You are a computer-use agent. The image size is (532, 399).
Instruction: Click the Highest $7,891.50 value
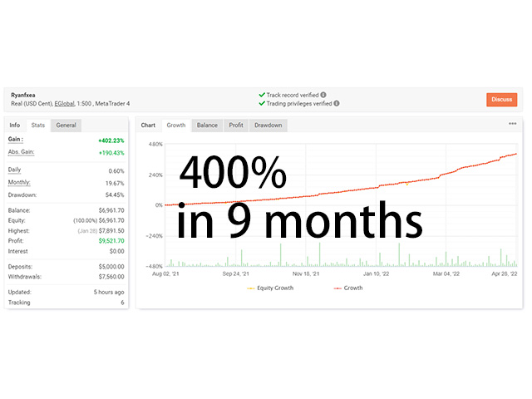111,231
